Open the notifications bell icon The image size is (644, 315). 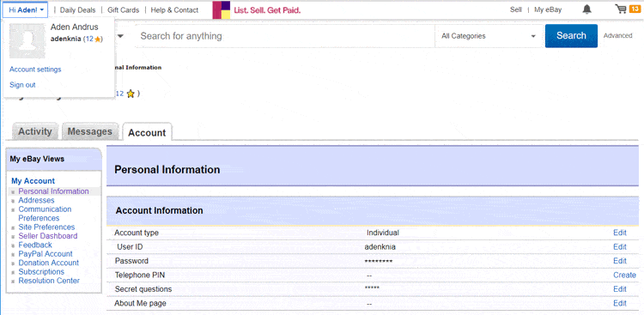(x=587, y=9)
